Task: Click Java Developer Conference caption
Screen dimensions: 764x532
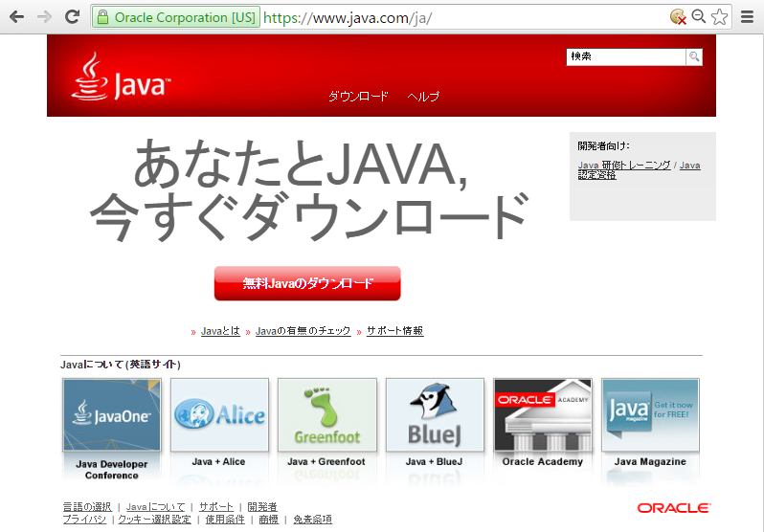Action: coord(112,470)
